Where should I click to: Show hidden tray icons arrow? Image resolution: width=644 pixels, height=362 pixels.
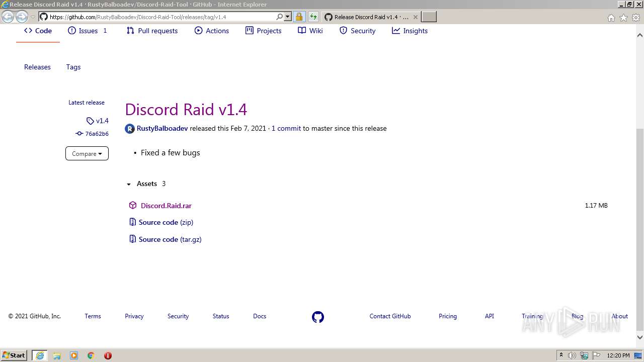[x=561, y=355]
